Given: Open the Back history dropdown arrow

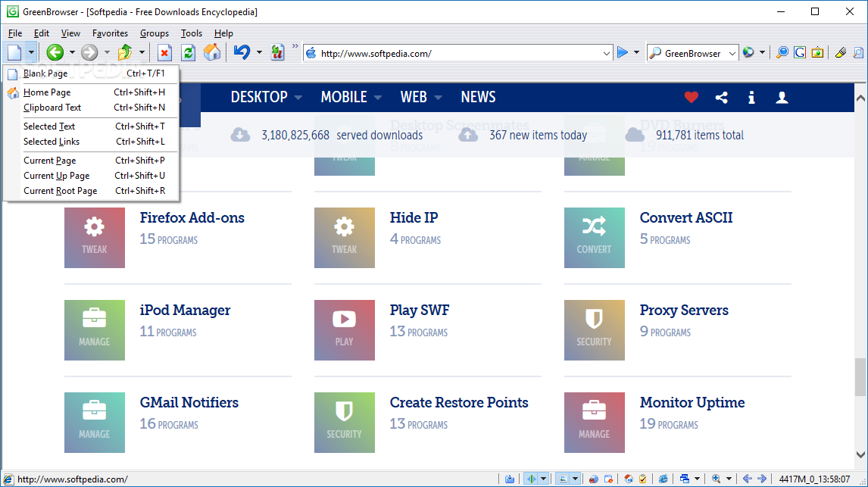Looking at the screenshot, I should tap(72, 53).
